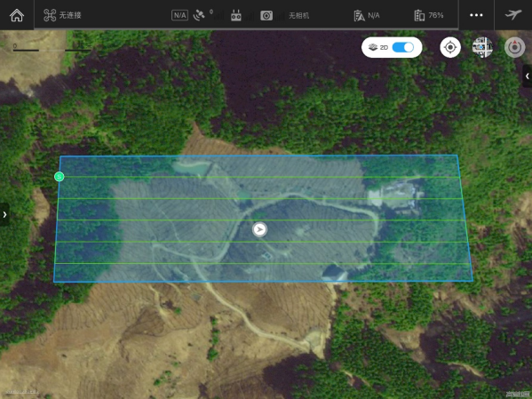Start the flight with the airplane icon
Screen dimensions: 532x399
pyautogui.click(x=513, y=15)
